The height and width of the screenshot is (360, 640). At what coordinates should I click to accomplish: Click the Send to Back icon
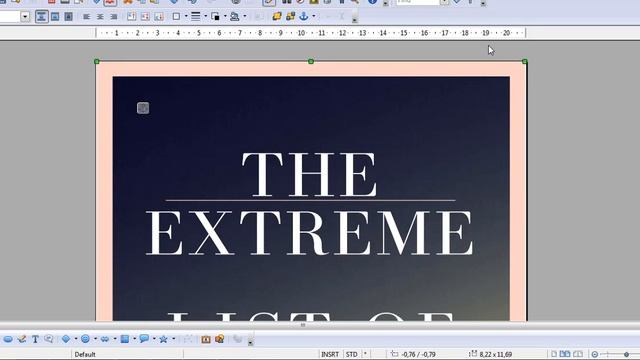pos(290,17)
